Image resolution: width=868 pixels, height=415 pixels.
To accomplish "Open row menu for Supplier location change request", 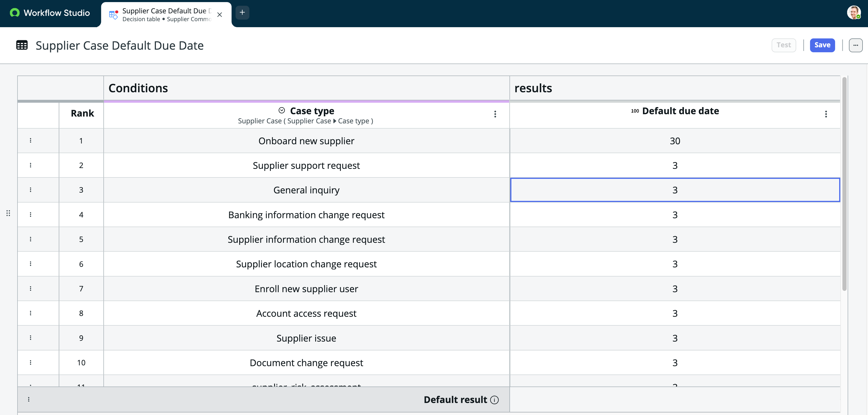I will (x=30, y=264).
